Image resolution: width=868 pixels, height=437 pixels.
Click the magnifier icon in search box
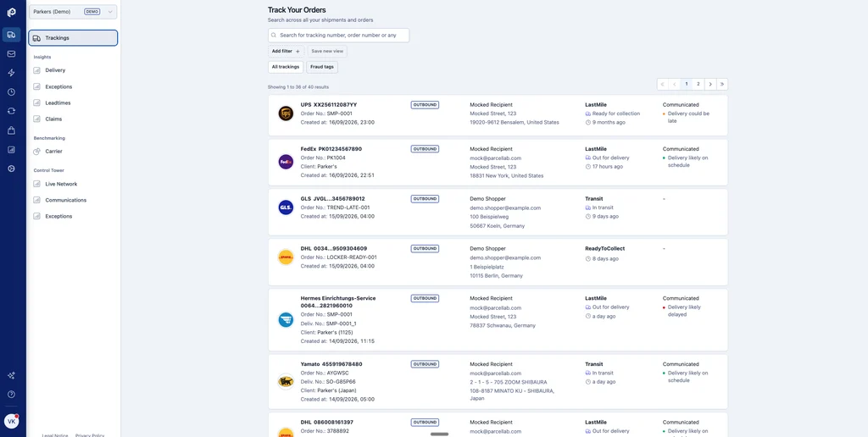(x=274, y=36)
